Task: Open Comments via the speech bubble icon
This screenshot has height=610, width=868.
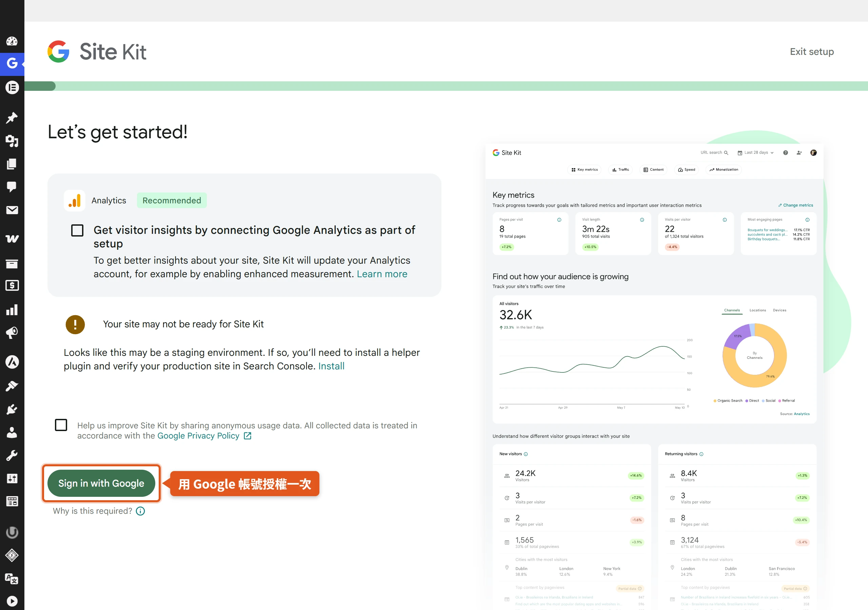Action: (x=12, y=187)
